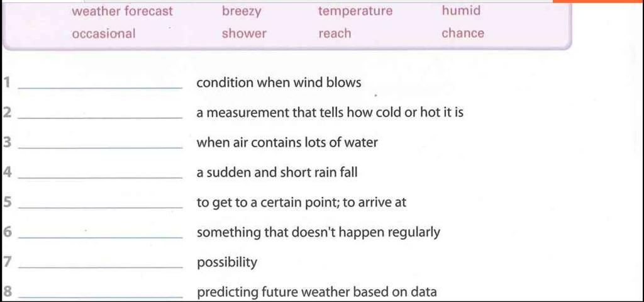Click the blank line for question 6
The image size is (644, 302).
click(x=101, y=237)
